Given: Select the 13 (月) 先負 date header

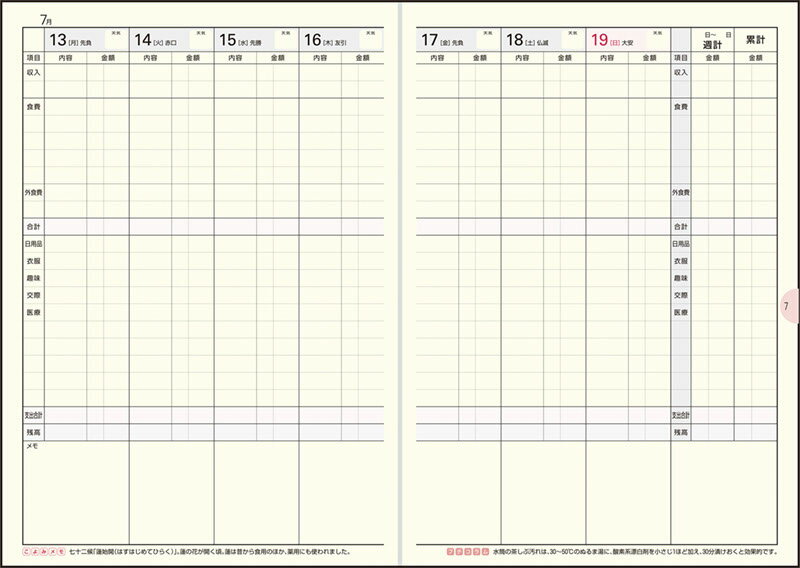Looking at the screenshot, I should (x=70, y=40).
